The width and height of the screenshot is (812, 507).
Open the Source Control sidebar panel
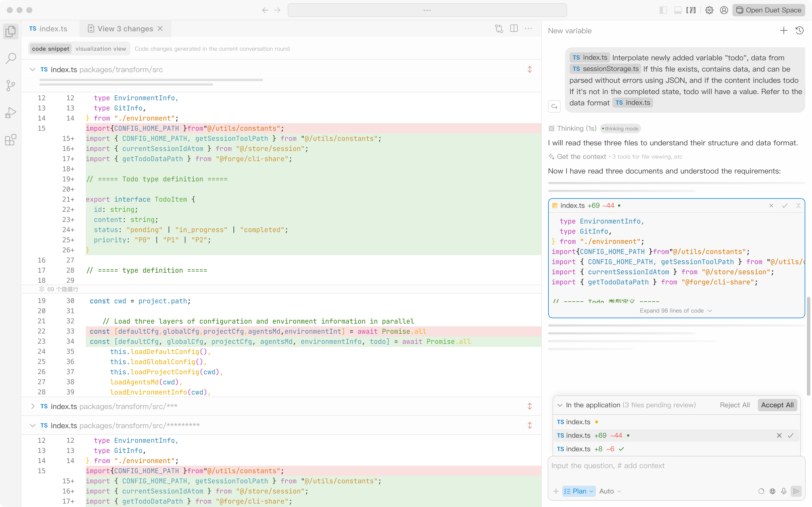coord(10,86)
